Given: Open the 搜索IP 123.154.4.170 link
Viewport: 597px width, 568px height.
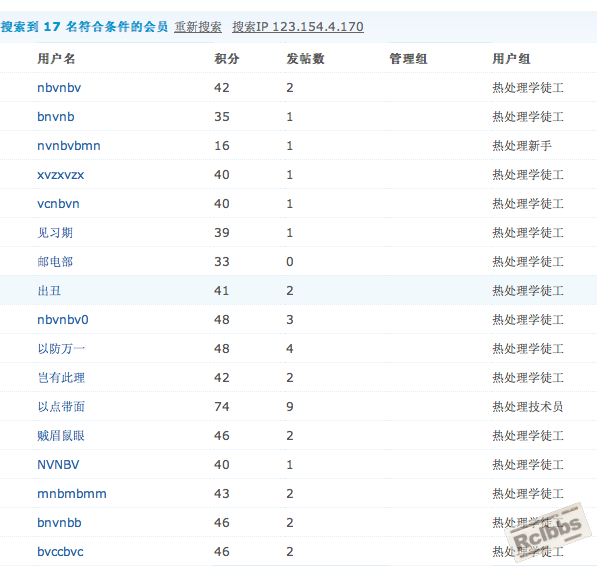Looking at the screenshot, I should [x=298, y=27].
